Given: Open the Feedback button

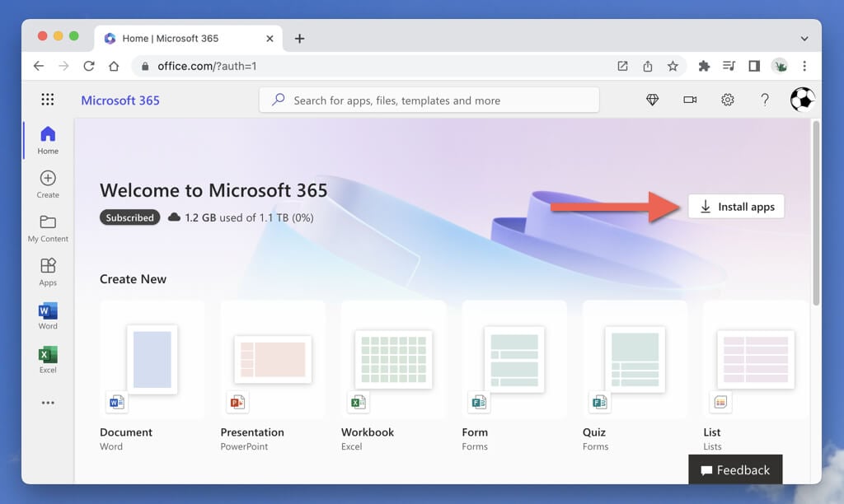Looking at the screenshot, I should tap(735, 470).
